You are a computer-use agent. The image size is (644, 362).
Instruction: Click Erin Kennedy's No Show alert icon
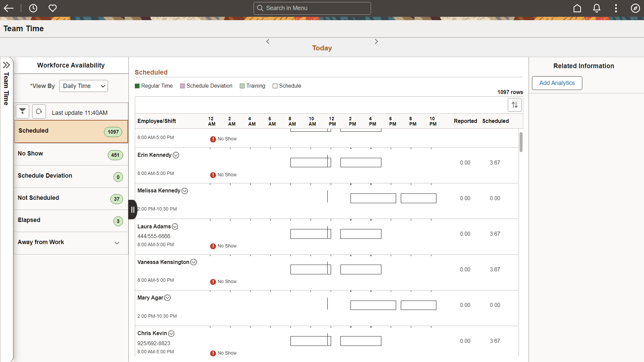pos(213,175)
